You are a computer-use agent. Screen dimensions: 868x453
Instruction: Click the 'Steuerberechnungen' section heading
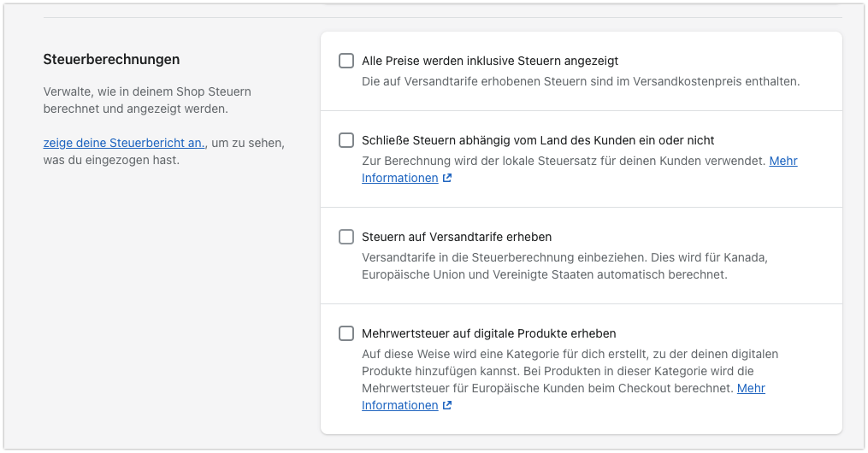pyautogui.click(x=111, y=60)
